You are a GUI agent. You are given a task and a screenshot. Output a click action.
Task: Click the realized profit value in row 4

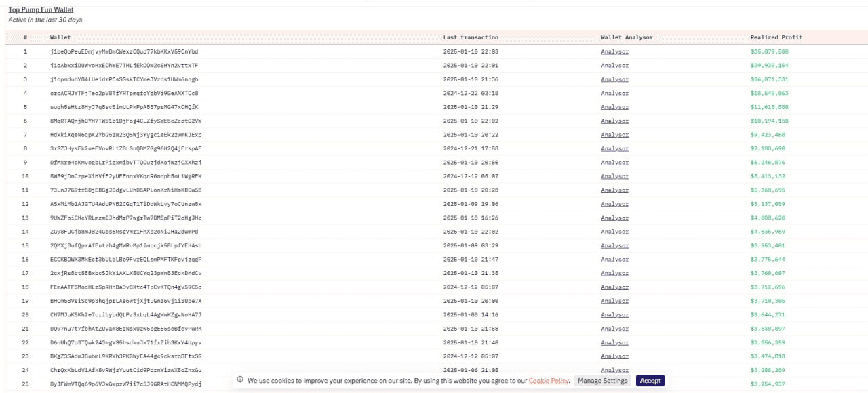point(769,94)
